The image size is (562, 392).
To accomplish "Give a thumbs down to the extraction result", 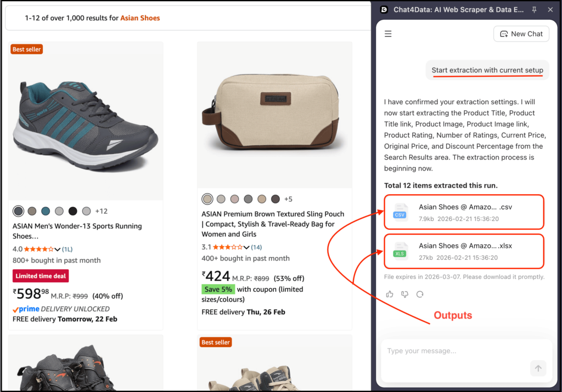I will coord(404,294).
